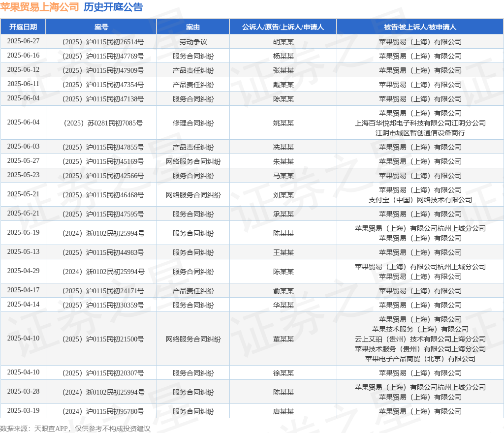
Task: Click plaintiff 姚某某
Action: pyautogui.click(x=283, y=123)
